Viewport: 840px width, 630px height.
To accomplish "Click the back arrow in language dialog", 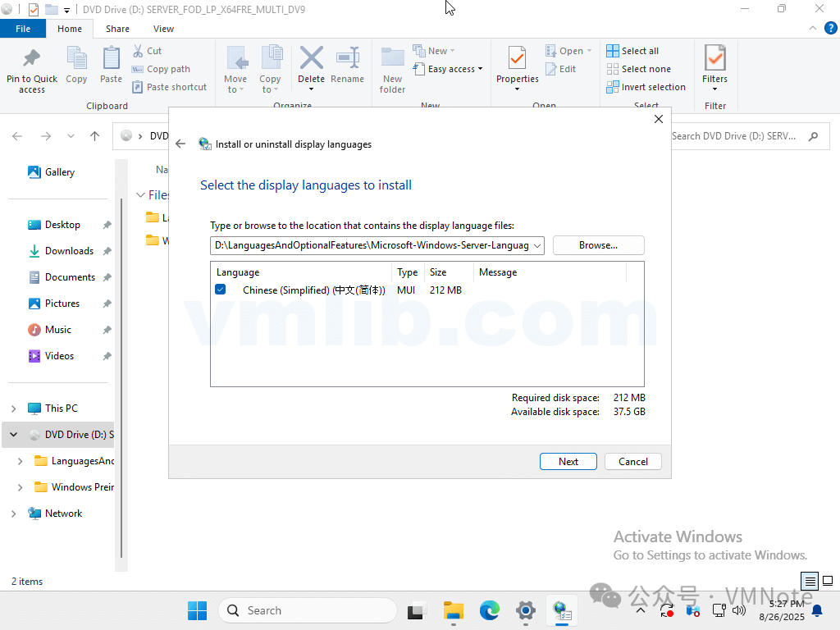I will 180,144.
